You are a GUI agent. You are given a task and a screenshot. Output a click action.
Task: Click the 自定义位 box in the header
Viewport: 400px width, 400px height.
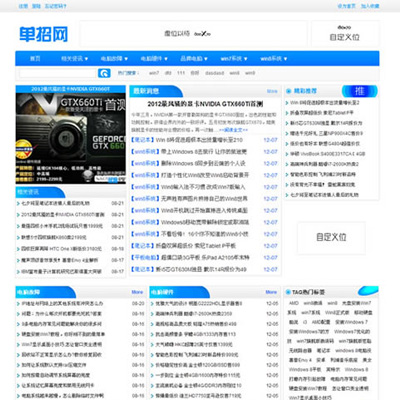coord(345,33)
